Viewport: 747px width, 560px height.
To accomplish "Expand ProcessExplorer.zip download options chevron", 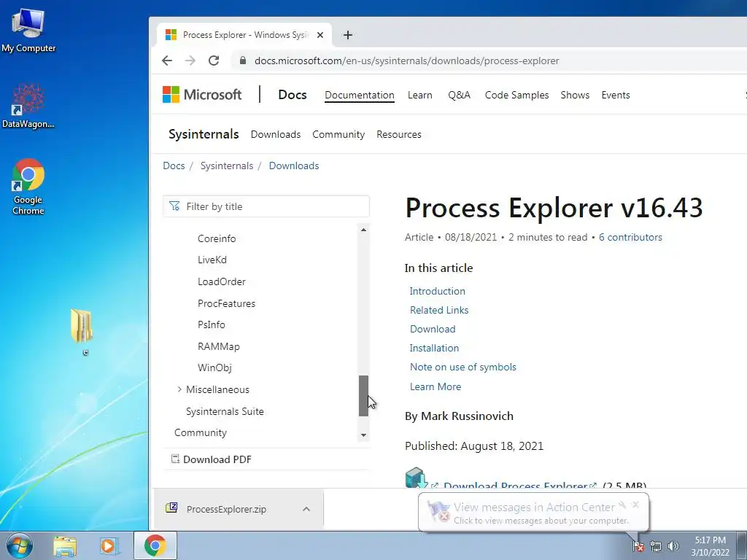I will tap(306, 509).
